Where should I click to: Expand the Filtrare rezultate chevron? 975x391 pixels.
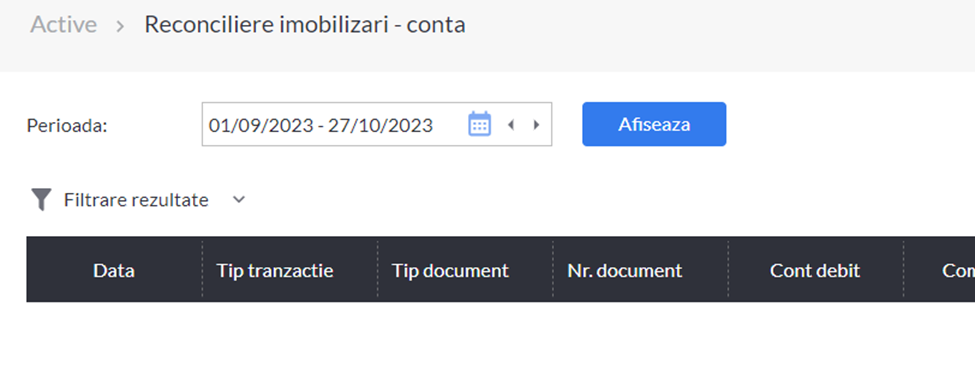239,200
